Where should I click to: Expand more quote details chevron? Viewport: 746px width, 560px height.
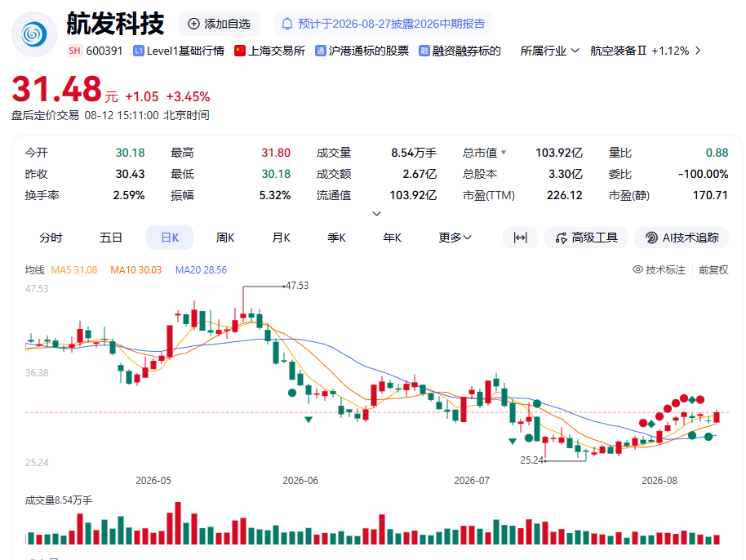click(x=376, y=214)
